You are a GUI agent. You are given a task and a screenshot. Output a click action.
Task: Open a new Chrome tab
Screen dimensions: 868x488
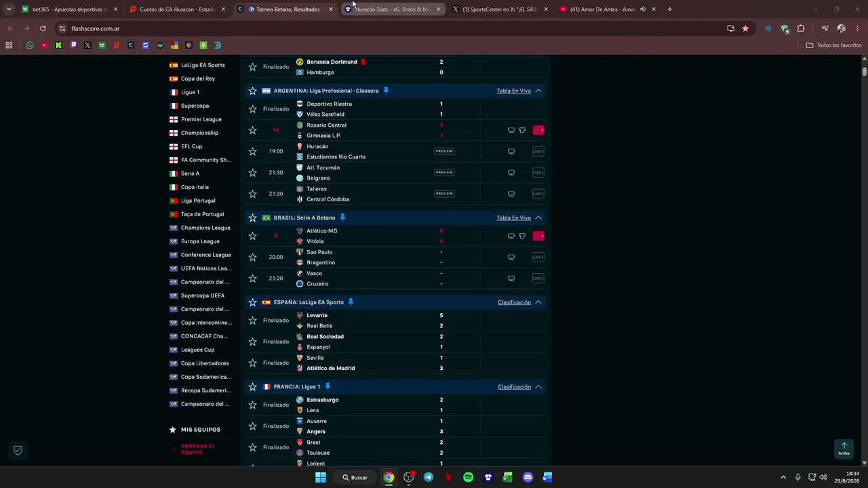point(670,9)
